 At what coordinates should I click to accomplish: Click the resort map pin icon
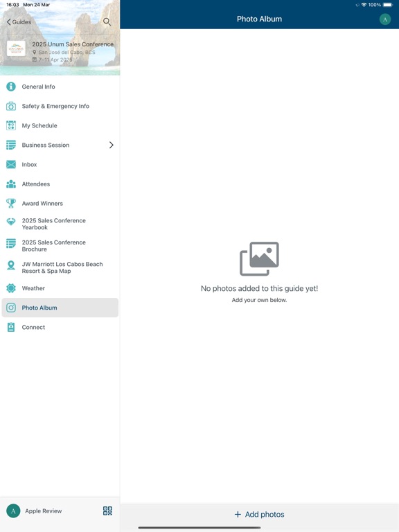click(x=11, y=265)
